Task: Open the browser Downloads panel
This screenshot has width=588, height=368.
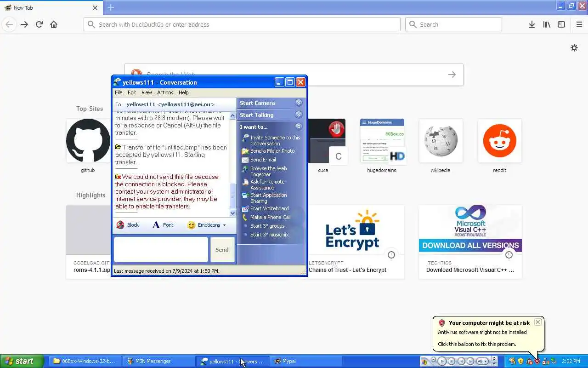Action: coord(531,24)
